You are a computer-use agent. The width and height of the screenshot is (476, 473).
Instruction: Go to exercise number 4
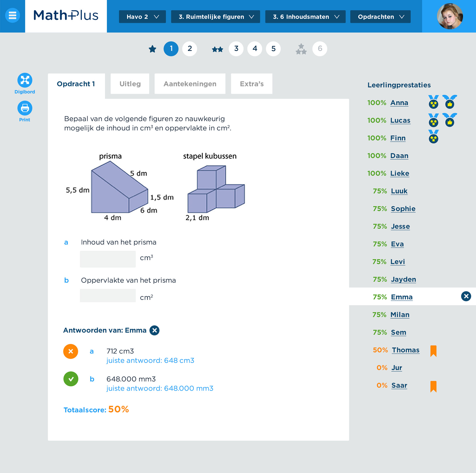255,49
